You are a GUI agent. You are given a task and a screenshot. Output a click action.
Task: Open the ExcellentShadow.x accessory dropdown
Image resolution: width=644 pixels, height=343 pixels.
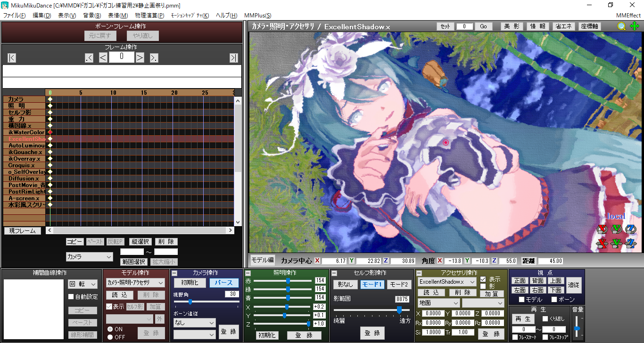(x=447, y=282)
